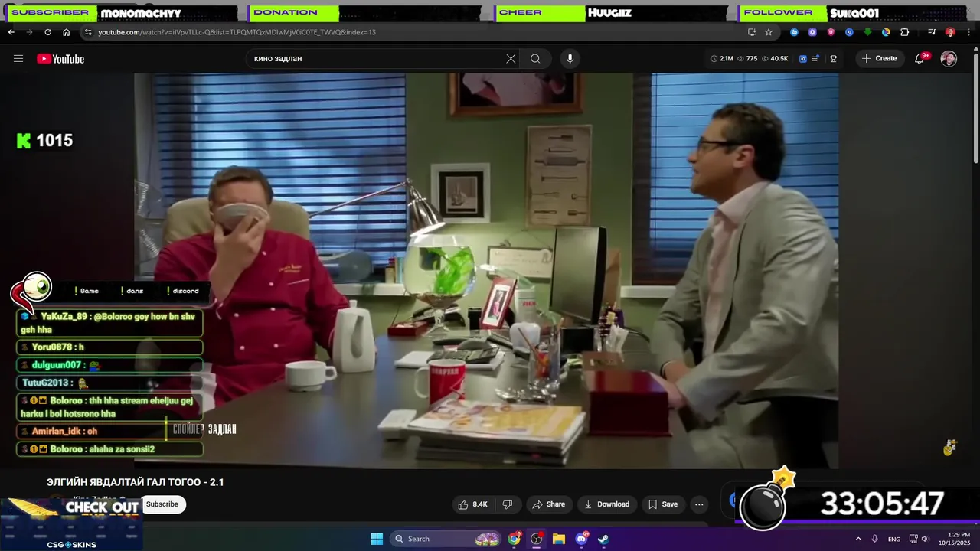Open more actions ellipsis under video
Viewport: 980px width, 551px height.
tap(699, 504)
